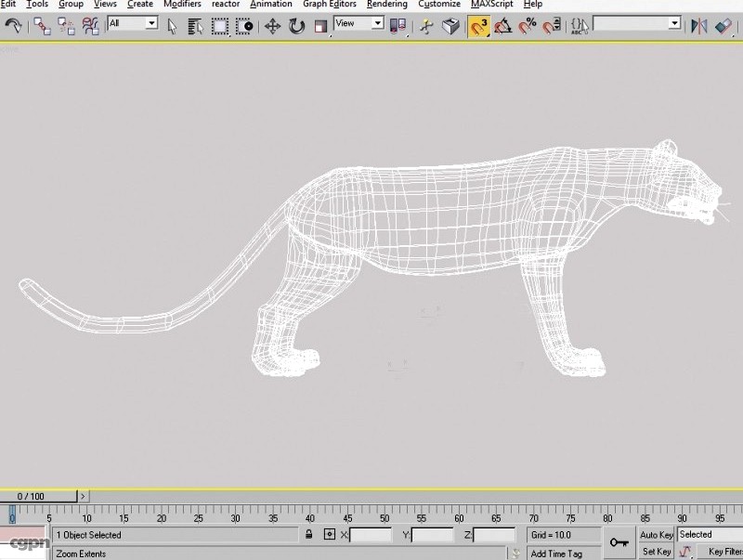Viewport: 743px width, 560px height.
Task: Open the View coordinate system dropdown
Action: [358, 23]
